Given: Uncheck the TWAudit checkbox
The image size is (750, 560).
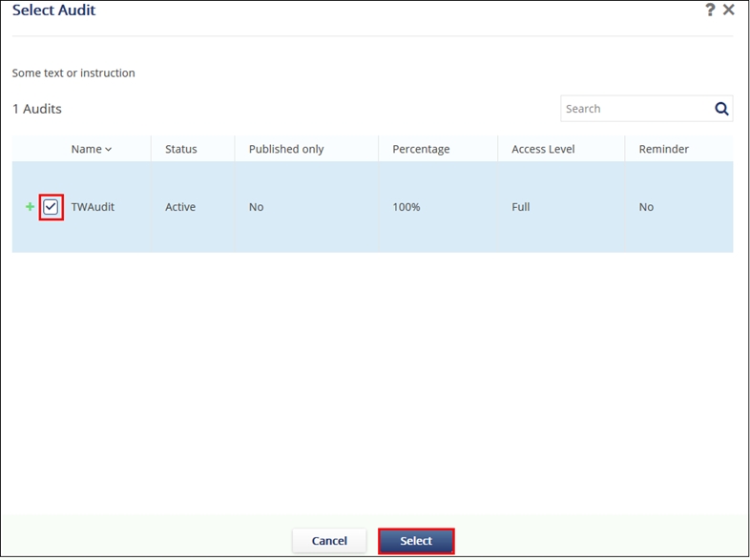Looking at the screenshot, I should 52,207.
